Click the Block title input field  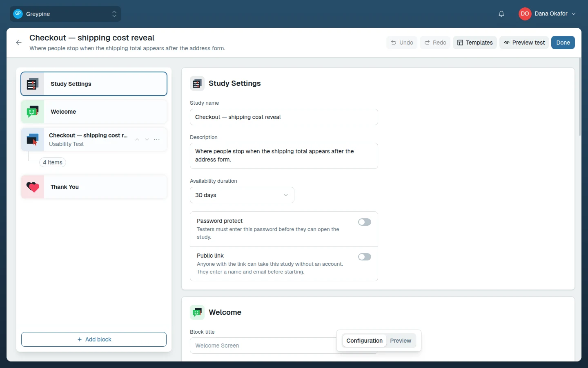tap(284, 346)
